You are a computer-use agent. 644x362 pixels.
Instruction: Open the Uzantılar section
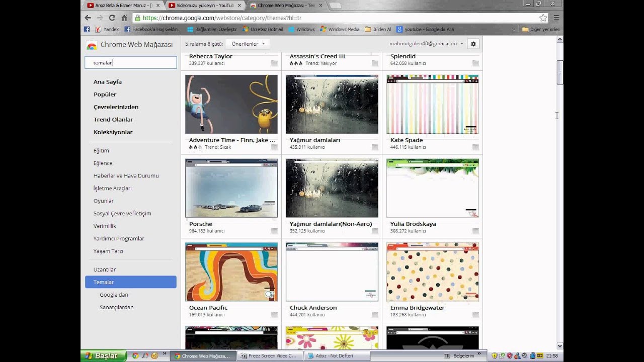(x=105, y=269)
